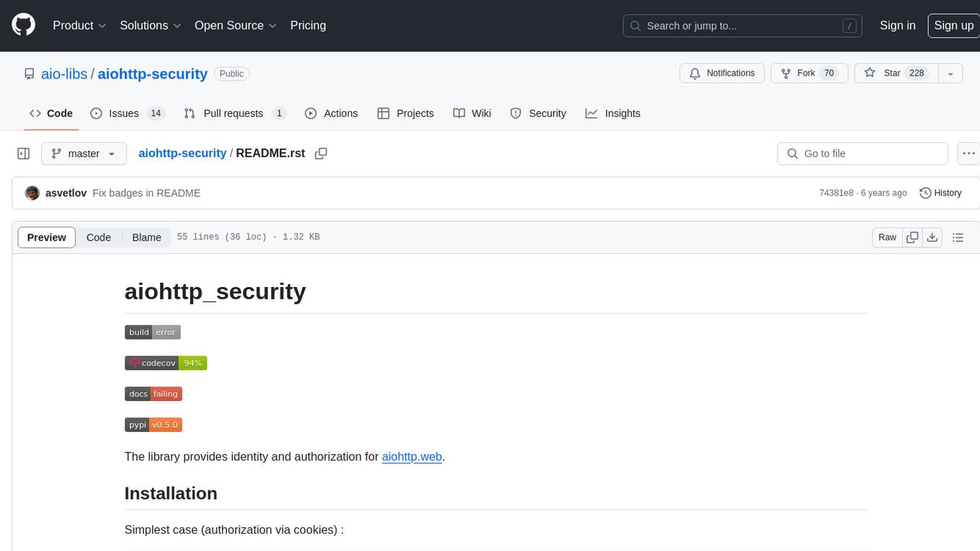Image resolution: width=980 pixels, height=551 pixels.
Task: Select the Preview view
Action: pos(47,237)
